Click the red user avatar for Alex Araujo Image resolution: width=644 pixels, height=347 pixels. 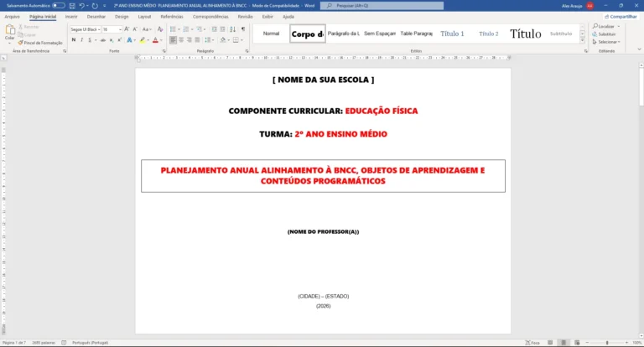[589, 6]
